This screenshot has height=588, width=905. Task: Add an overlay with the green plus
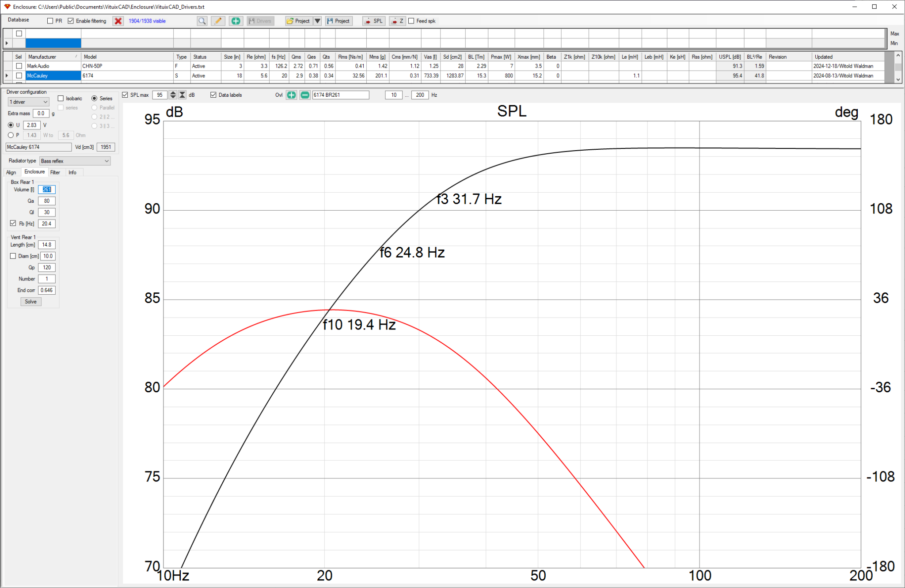[x=291, y=95]
